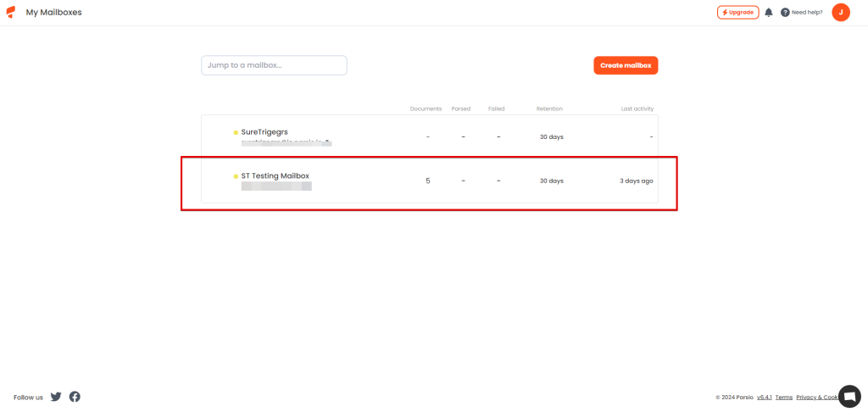Open the SureTrigegrs mailbox
The image size is (868, 412).
click(264, 131)
